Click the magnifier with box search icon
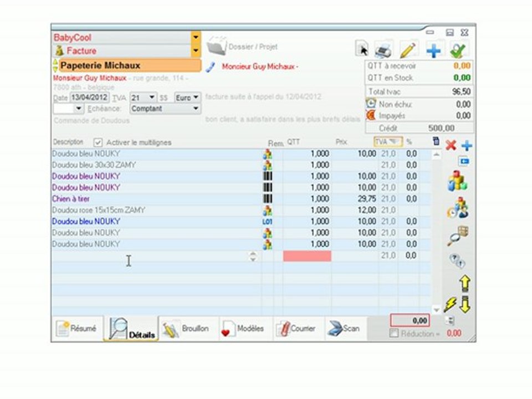 tap(458, 236)
